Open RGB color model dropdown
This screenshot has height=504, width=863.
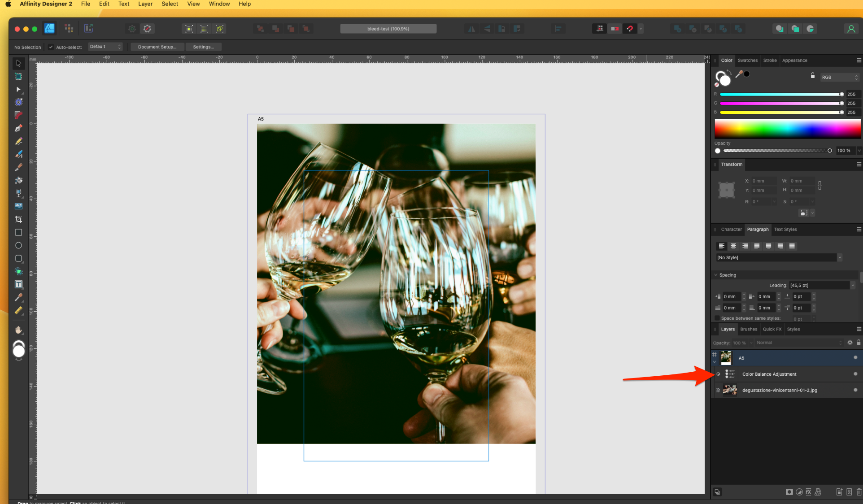tap(839, 77)
